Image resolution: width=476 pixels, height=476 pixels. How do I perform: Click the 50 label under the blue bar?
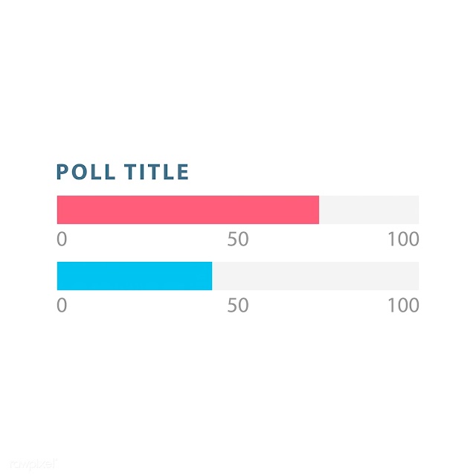click(238, 305)
